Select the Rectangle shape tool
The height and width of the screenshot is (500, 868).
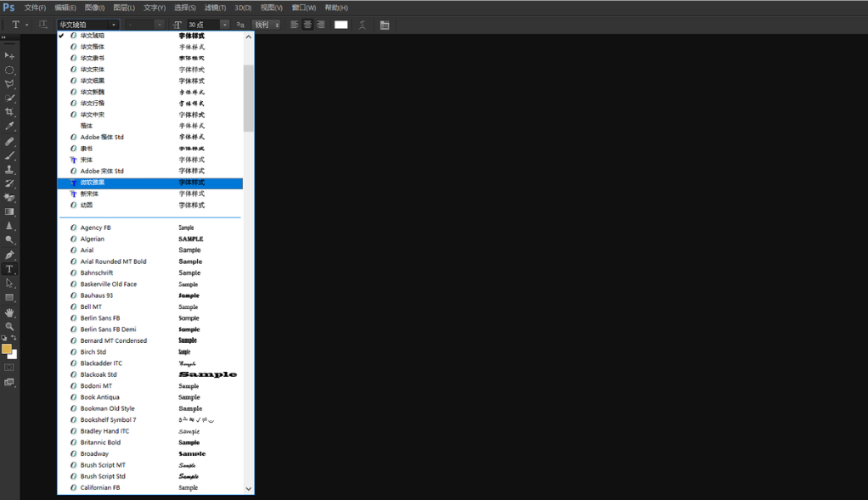[x=9, y=298]
